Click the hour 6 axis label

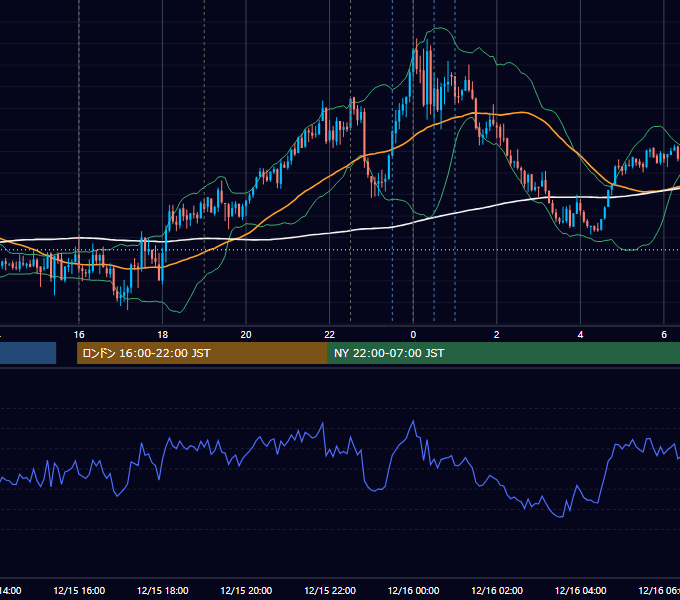(x=664, y=335)
